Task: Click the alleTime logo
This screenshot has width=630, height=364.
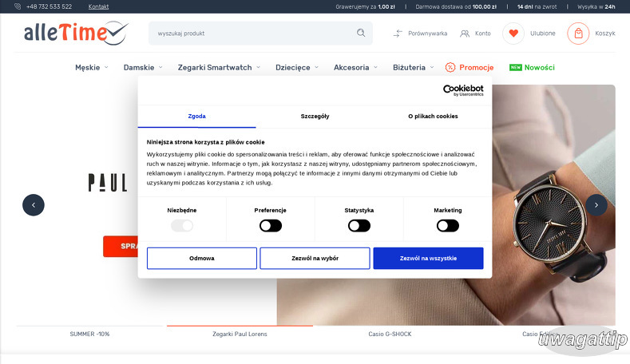Action: tap(75, 33)
